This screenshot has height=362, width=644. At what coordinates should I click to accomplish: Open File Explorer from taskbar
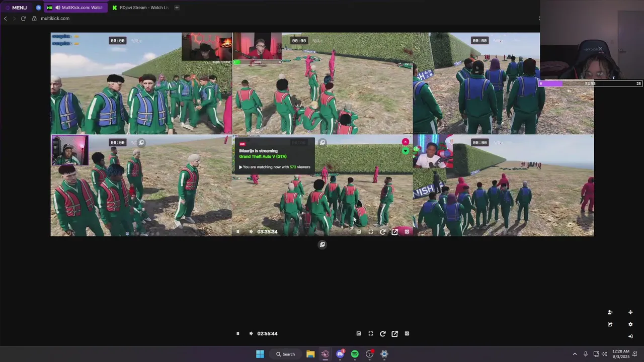point(310,354)
